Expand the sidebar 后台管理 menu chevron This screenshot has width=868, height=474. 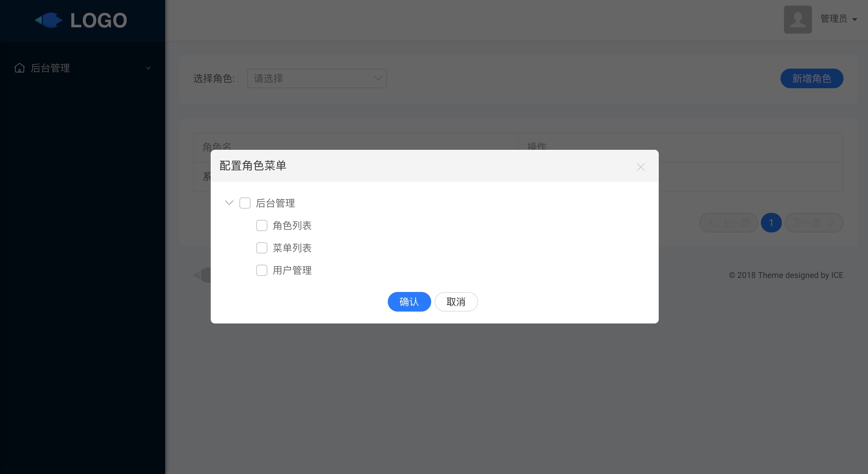[148, 68]
